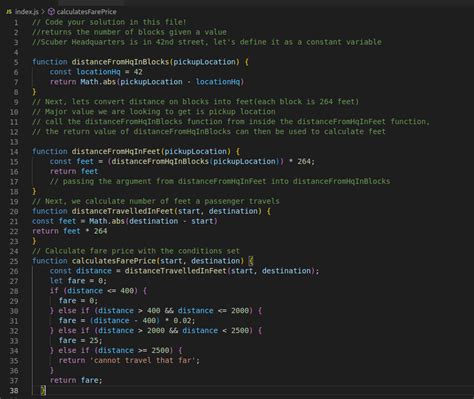Click "Math.abs(pickupLocation - locationHq)" on line 7
474x399 pixels.
point(162,82)
